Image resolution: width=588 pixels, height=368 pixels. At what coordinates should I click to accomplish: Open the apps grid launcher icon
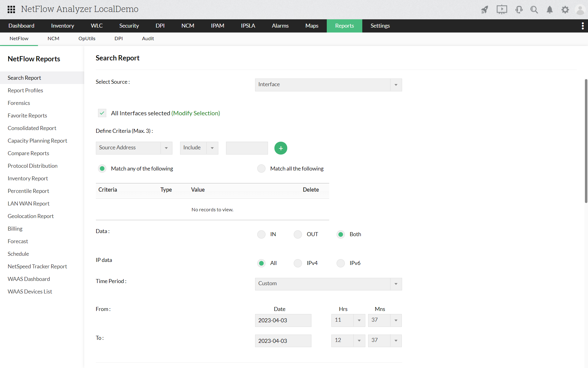coord(11,9)
